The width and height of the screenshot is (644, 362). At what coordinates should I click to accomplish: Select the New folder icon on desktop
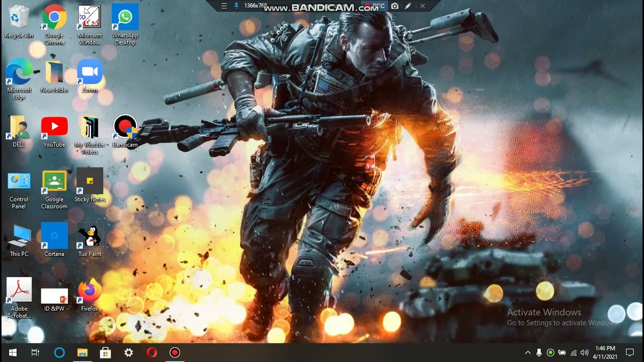(x=54, y=76)
